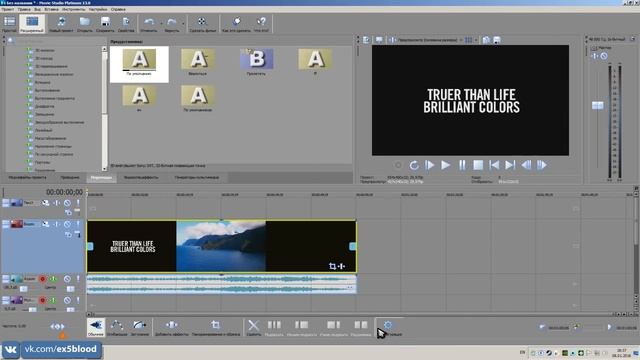Screen dimensions: 640x360
Task: Solo the Text video track
Action: (x=78, y=203)
